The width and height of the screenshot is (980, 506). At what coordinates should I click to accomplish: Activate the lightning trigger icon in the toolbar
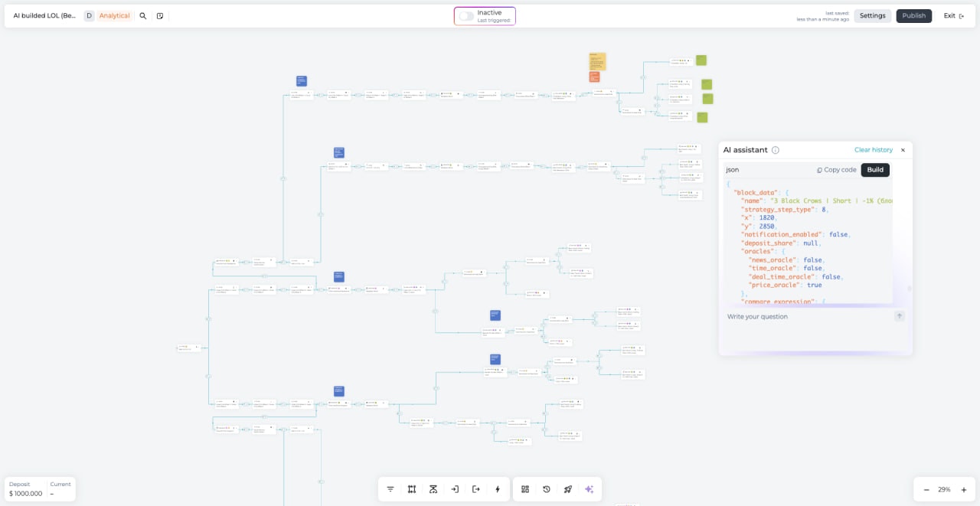point(498,488)
